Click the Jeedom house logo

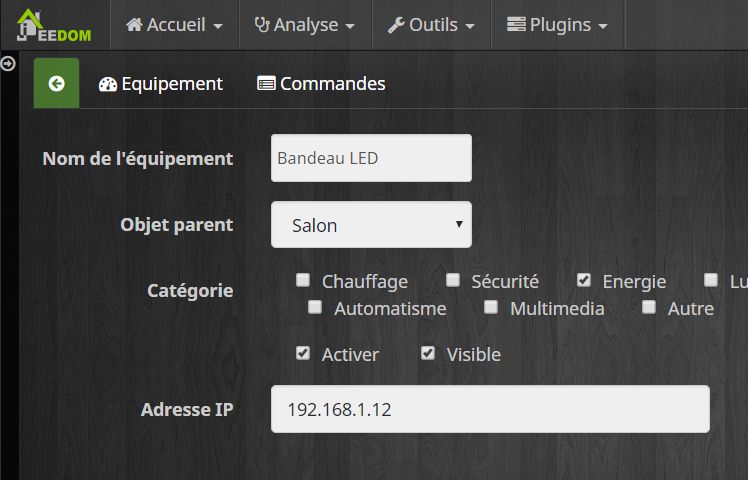pyautogui.click(x=54, y=25)
